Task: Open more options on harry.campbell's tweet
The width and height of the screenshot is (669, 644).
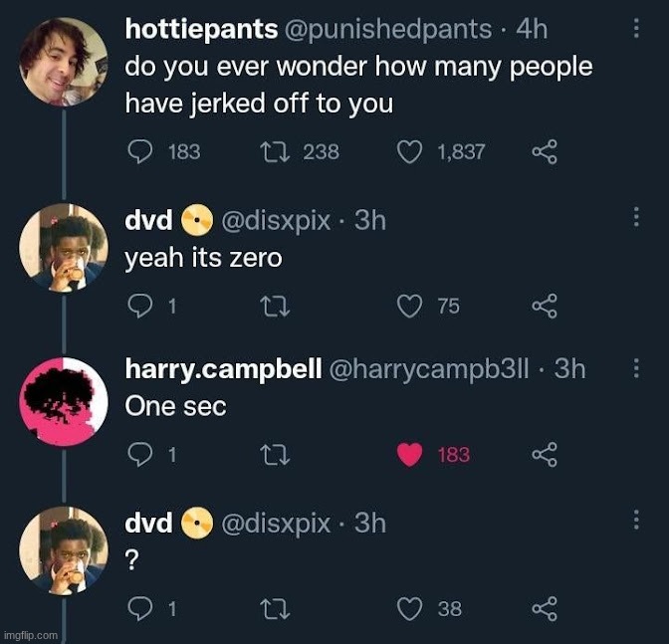Action: 636,368
